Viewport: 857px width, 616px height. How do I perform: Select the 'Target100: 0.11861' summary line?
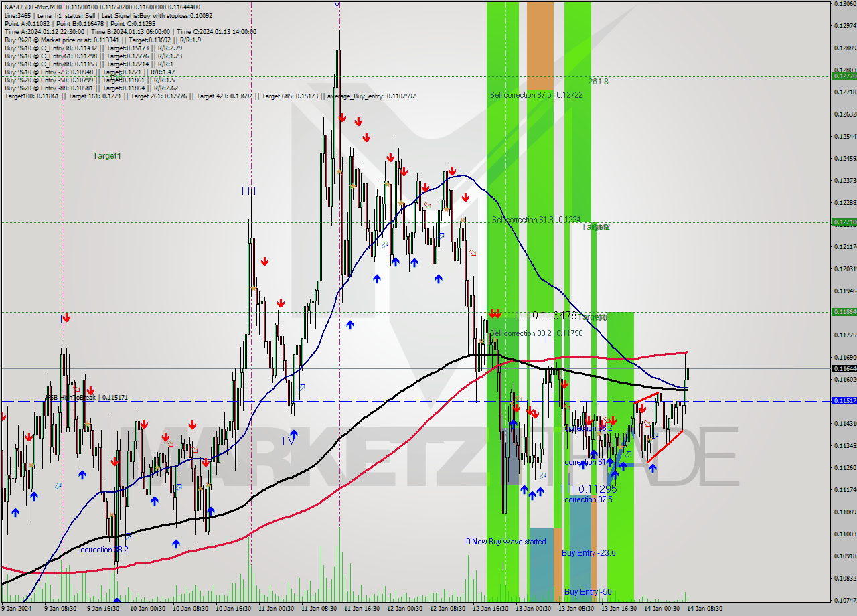(210, 96)
